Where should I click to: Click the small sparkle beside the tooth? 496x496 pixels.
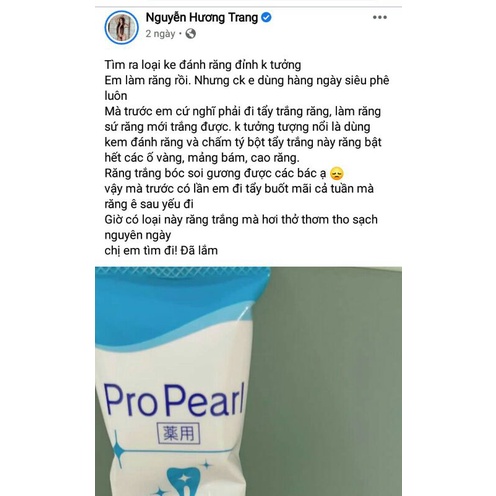tap(206, 464)
